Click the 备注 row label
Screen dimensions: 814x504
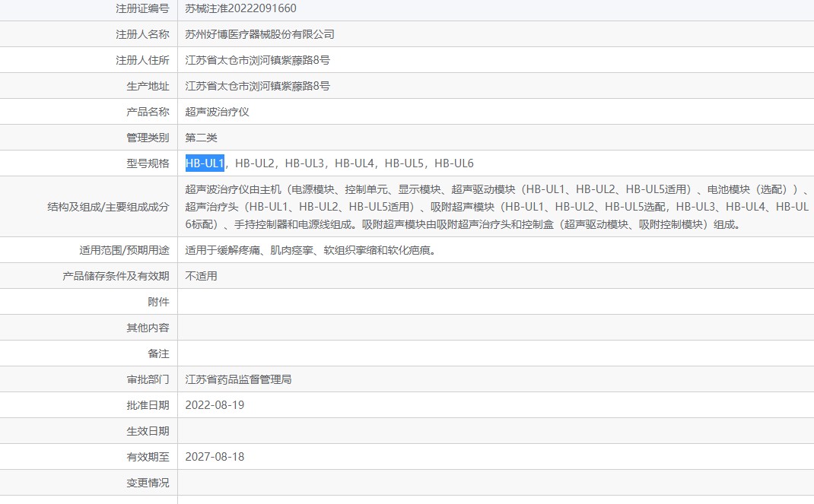158,353
